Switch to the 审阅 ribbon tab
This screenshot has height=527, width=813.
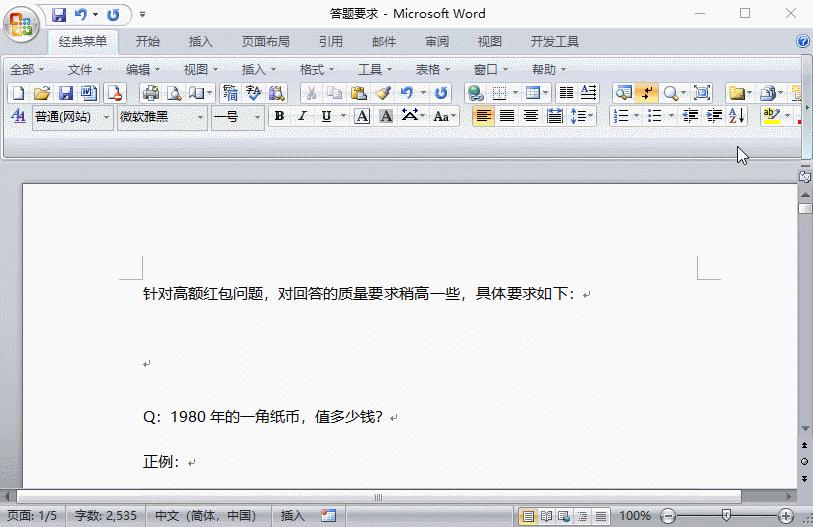tap(437, 41)
